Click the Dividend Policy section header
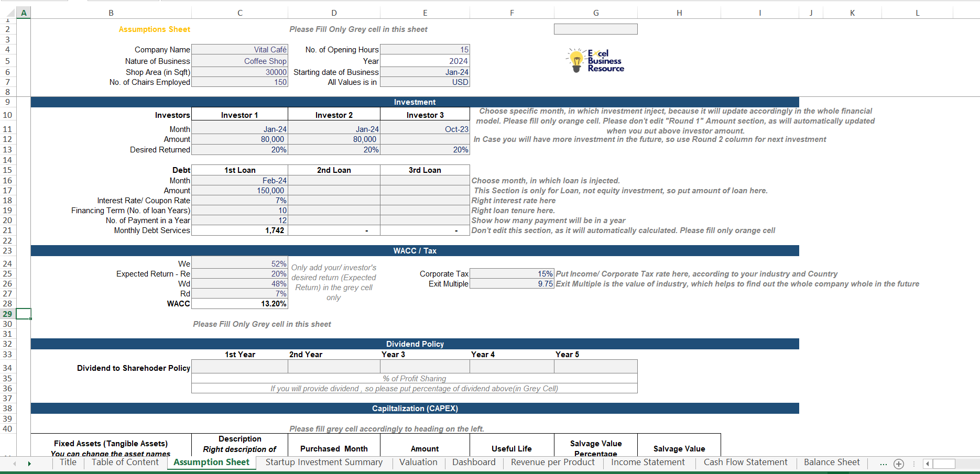 pyautogui.click(x=415, y=344)
